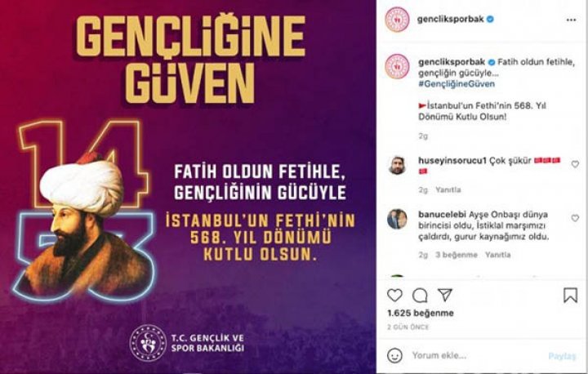The image size is (588, 374).
Task: Click the Gençliğine Güven post image
Action: click(188, 187)
